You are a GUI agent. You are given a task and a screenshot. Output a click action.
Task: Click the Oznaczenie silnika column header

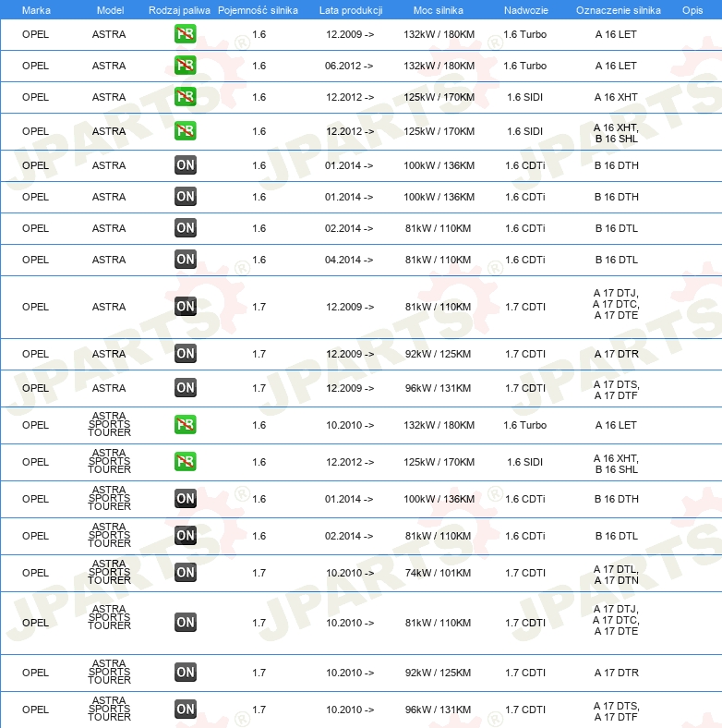619,10
